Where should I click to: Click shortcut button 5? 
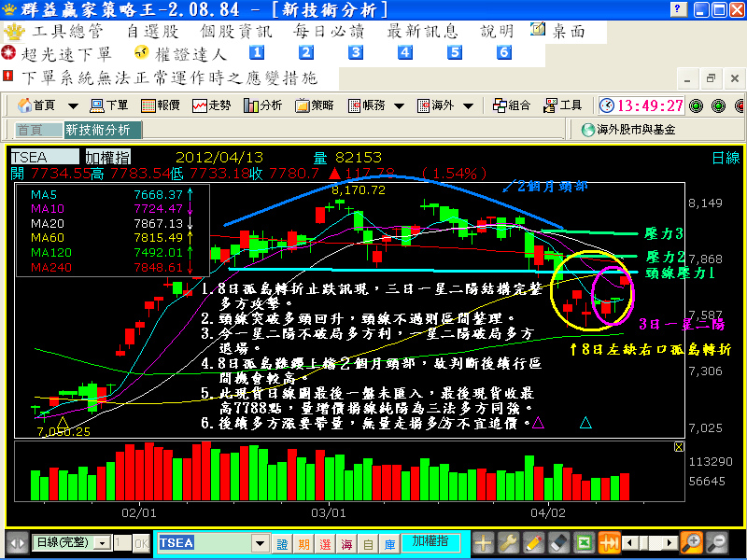coord(455,52)
